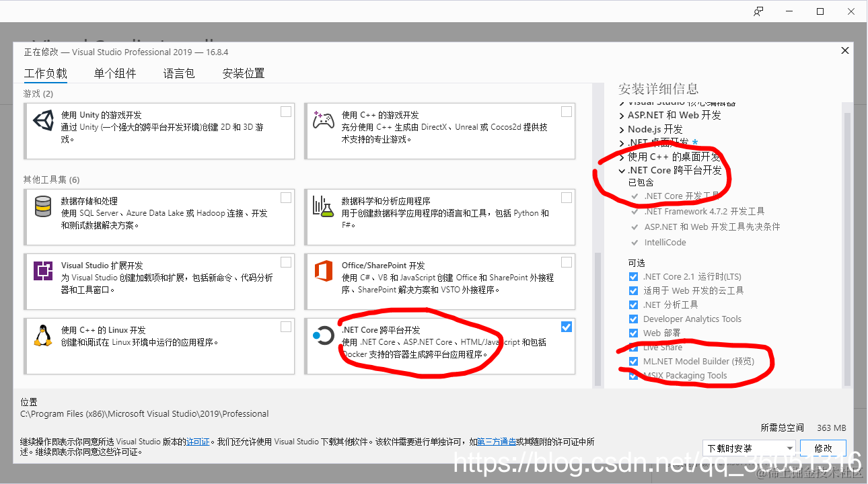The height and width of the screenshot is (484, 868).
Task: Expand ASP.NET and Web development details
Action: coord(622,116)
